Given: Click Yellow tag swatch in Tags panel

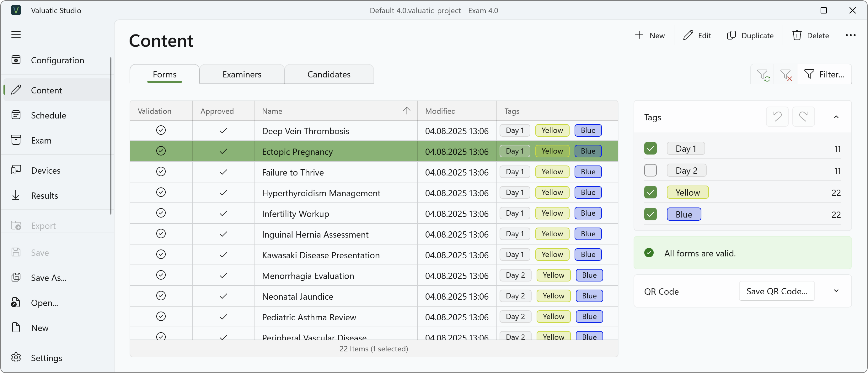Looking at the screenshot, I should click(x=687, y=192).
